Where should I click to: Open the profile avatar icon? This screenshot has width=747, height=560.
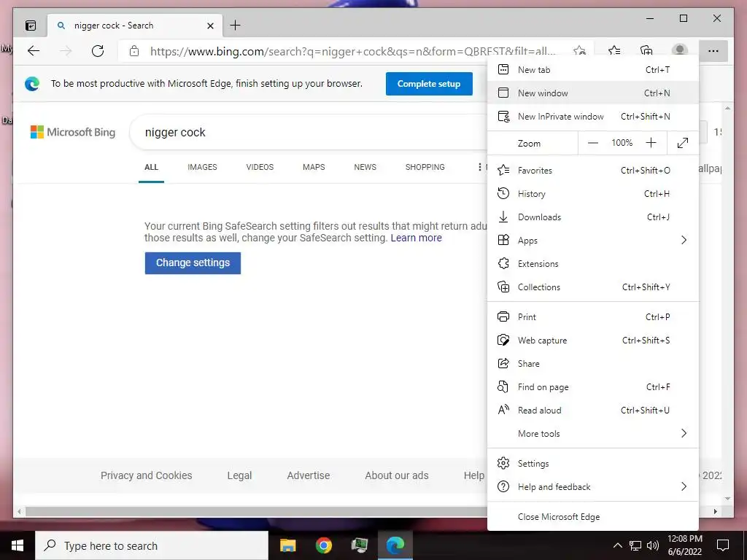pos(679,50)
